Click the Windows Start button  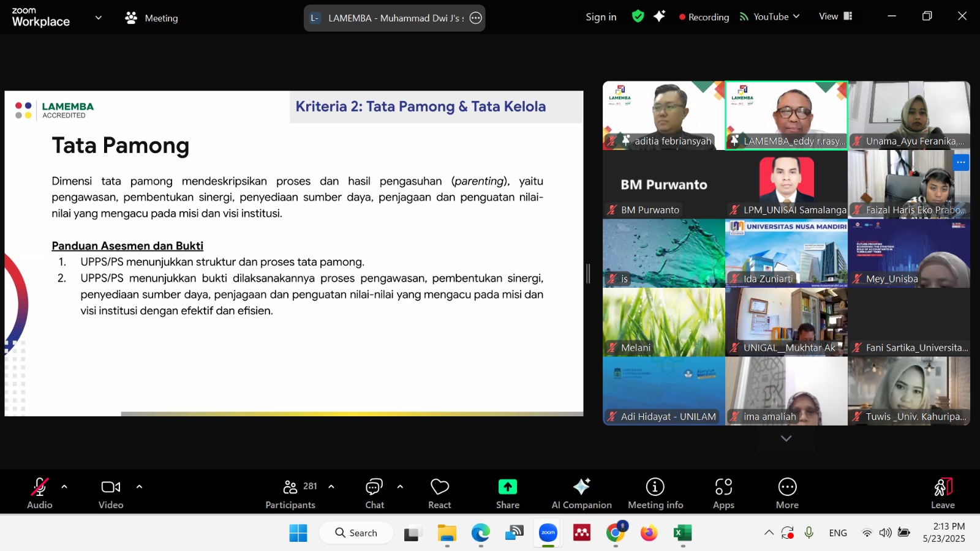point(298,533)
